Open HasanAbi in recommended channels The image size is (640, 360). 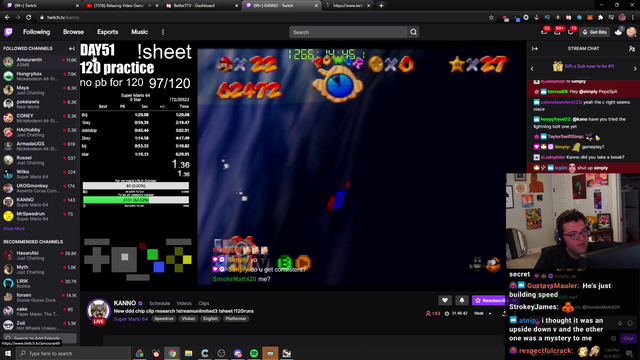click(x=40, y=255)
